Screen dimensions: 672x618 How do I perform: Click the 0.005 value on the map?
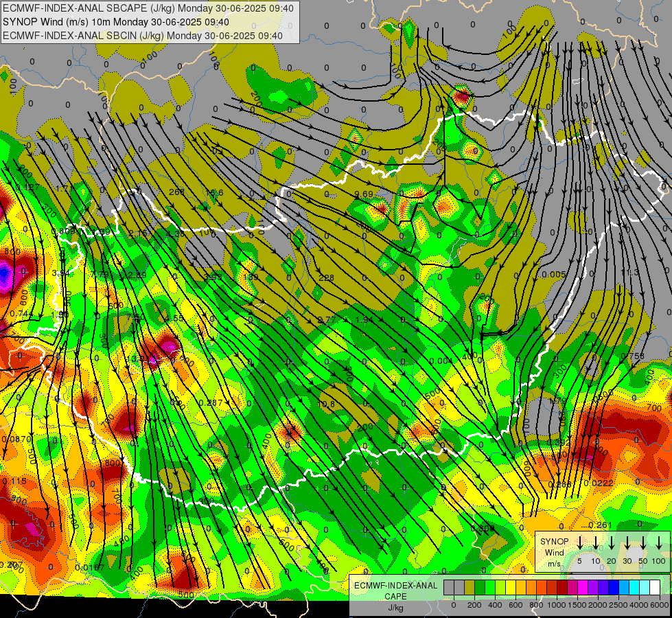(x=554, y=275)
